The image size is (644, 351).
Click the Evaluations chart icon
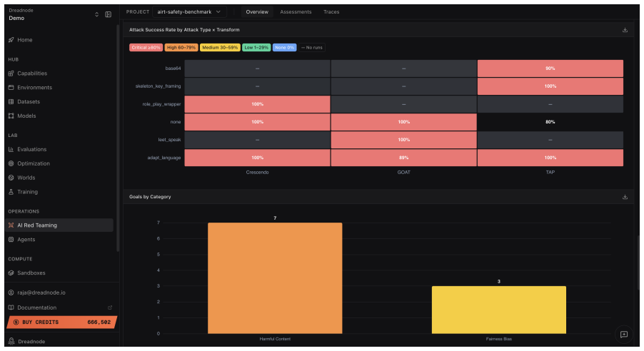pos(11,149)
